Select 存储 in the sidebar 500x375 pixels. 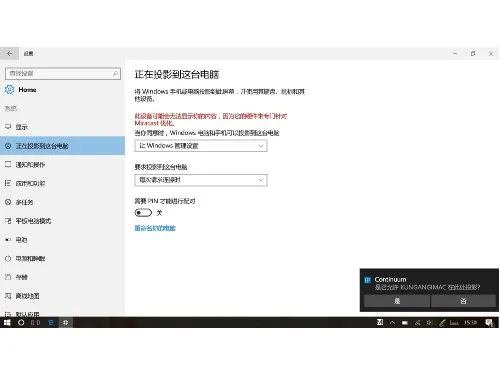[63, 277]
